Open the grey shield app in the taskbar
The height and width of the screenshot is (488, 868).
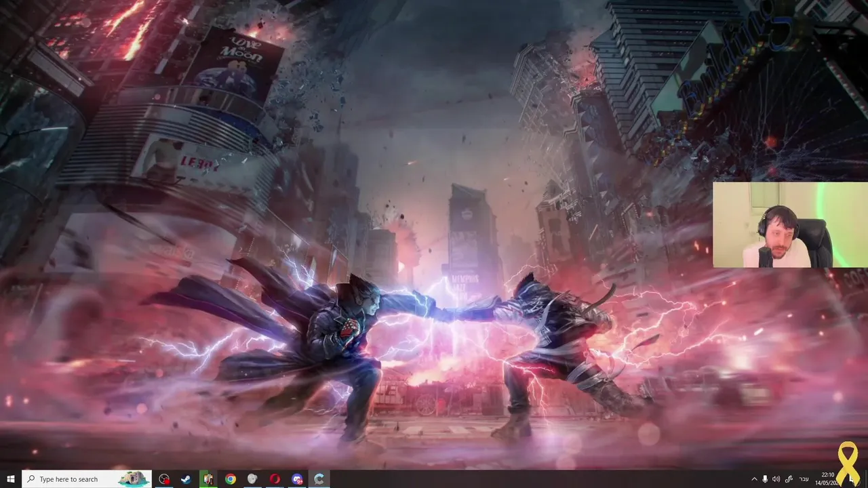[252, 479]
